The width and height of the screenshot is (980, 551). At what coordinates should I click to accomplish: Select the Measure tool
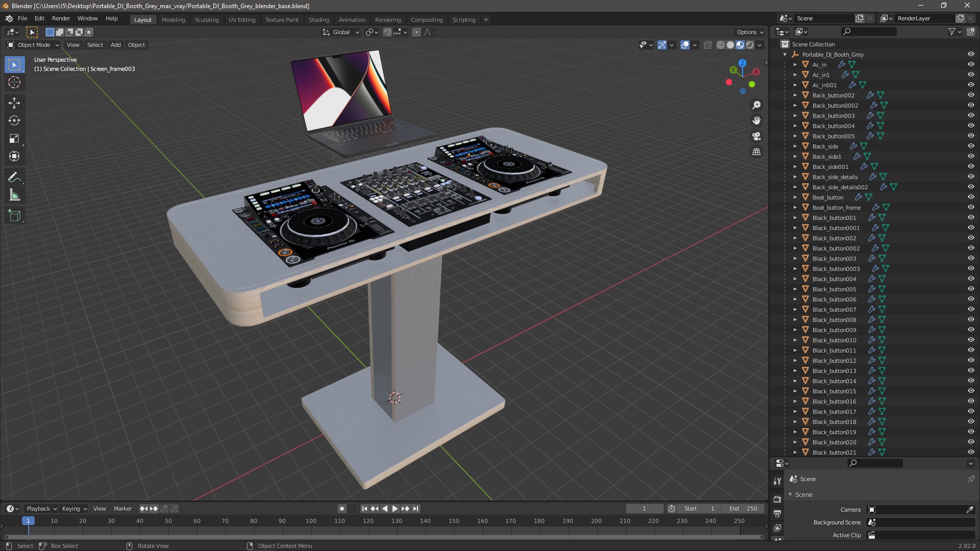click(14, 195)
